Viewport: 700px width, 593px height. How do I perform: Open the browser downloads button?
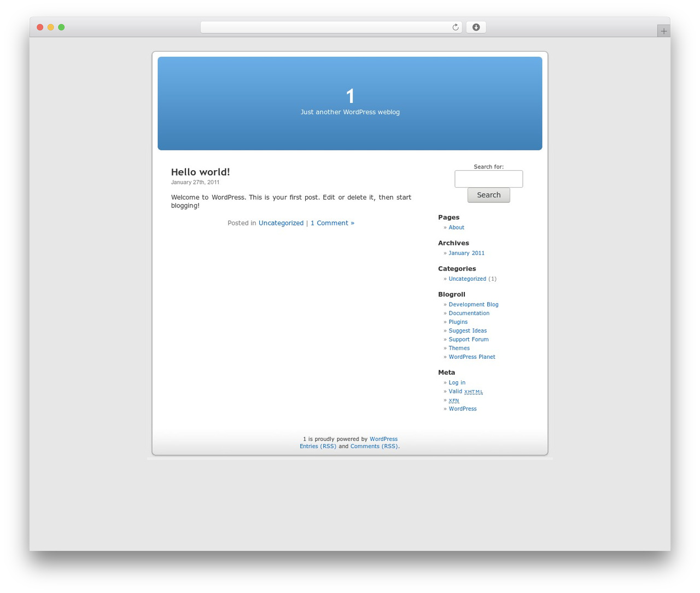tap(476, 27)
